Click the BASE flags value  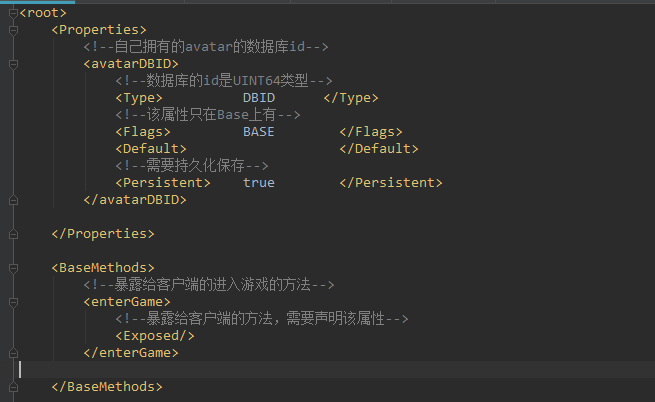click(258, 132)
